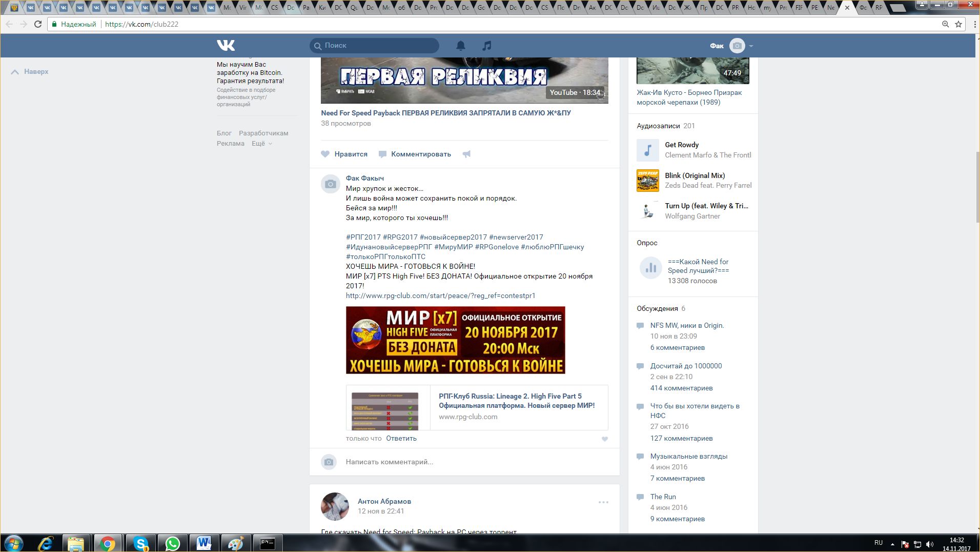Open Word from the taskbar
This screenshot has width=980, height=552.
tap(204, 543)
